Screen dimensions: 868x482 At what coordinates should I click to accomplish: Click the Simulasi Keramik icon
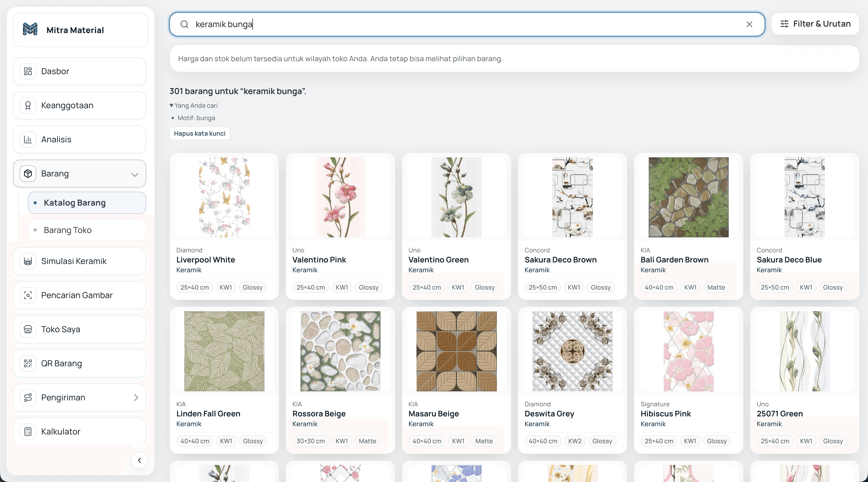pos(28,261)
